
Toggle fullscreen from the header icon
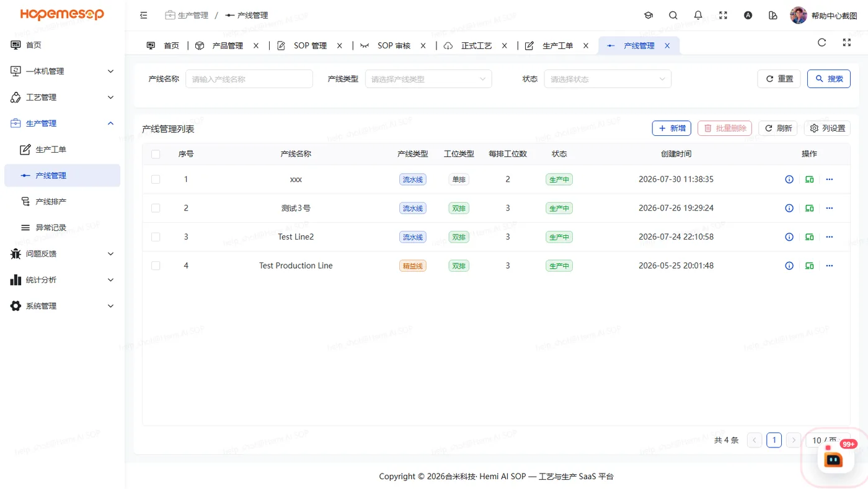tap(723, 16)
